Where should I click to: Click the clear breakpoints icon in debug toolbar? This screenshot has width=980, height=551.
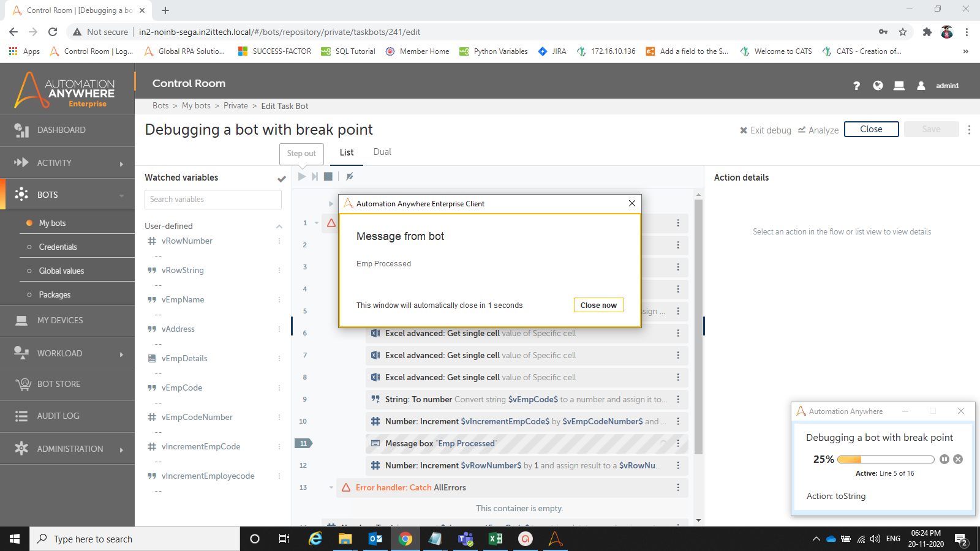point(350,177)
